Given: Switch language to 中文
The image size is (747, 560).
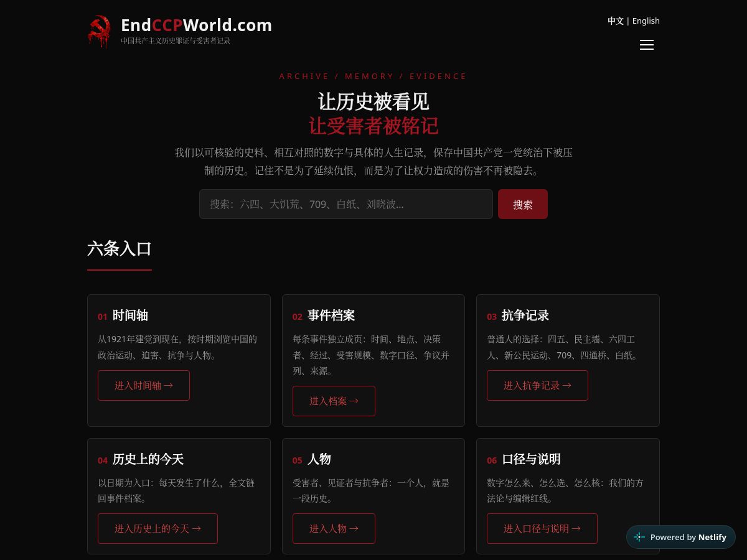Looking at the screenshot, I should [616, 21].
